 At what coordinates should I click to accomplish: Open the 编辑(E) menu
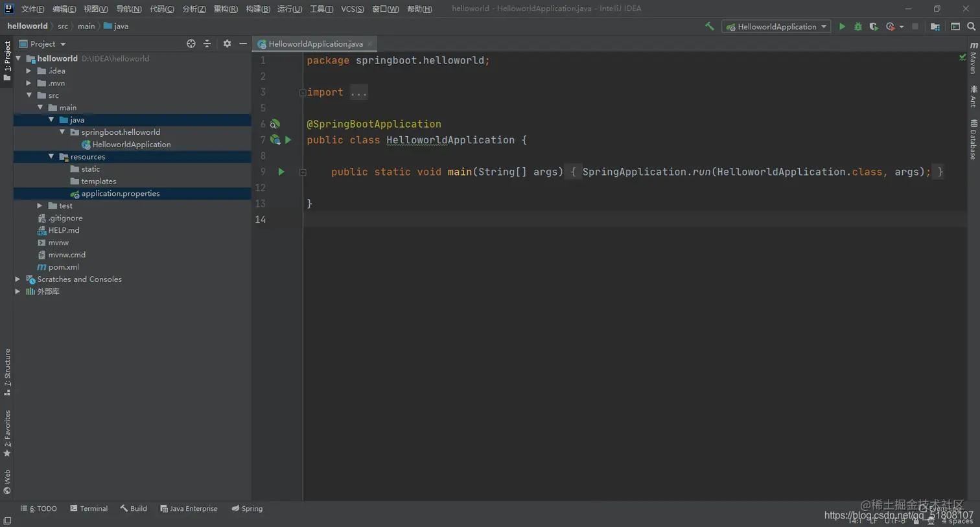64,9
